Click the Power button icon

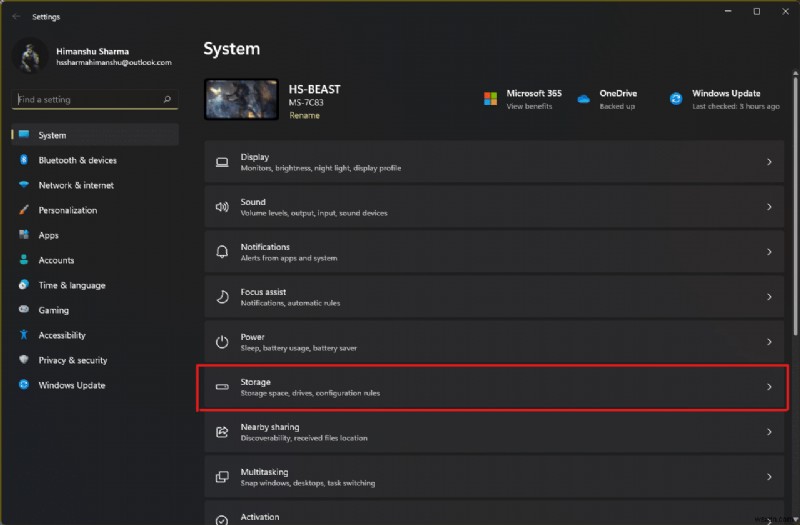[222, 342]
